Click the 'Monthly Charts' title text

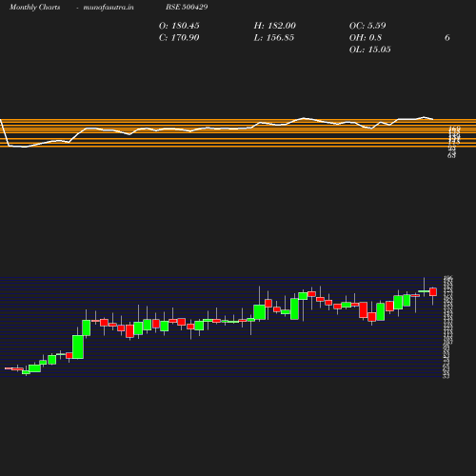point(35,8)
